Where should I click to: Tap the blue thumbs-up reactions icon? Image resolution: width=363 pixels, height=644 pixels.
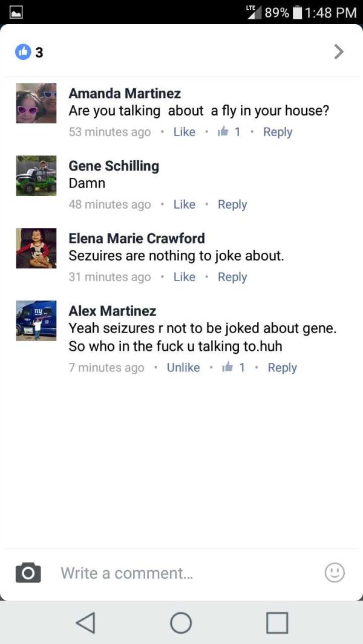[23, 52]
